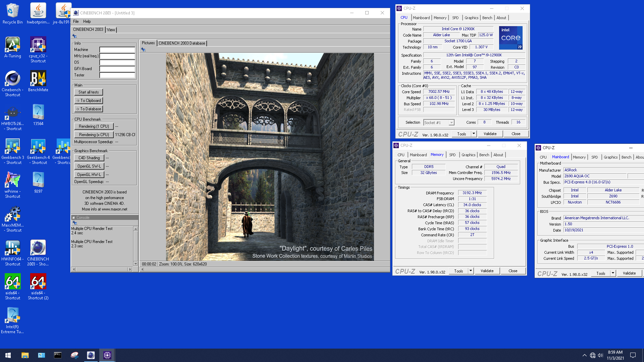Launch the MaxxMEM shortcut icon
The image size is (644, 362).
(13, 219)
